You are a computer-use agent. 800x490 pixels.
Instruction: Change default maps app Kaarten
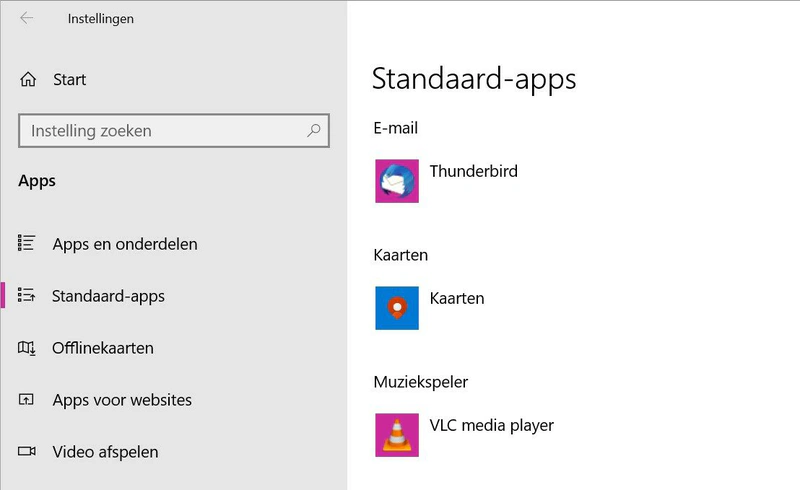point(457,299)
